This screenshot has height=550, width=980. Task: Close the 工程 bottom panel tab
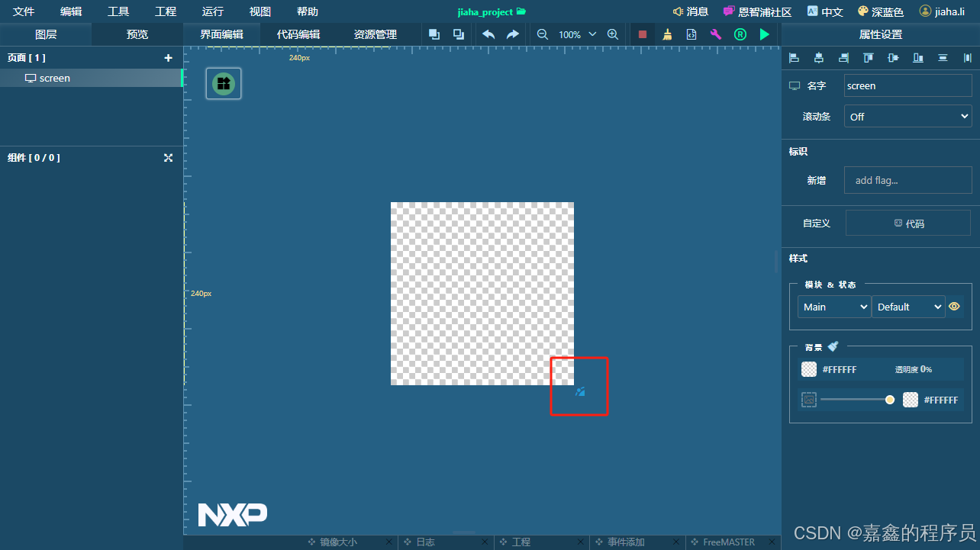coord(582,542)
